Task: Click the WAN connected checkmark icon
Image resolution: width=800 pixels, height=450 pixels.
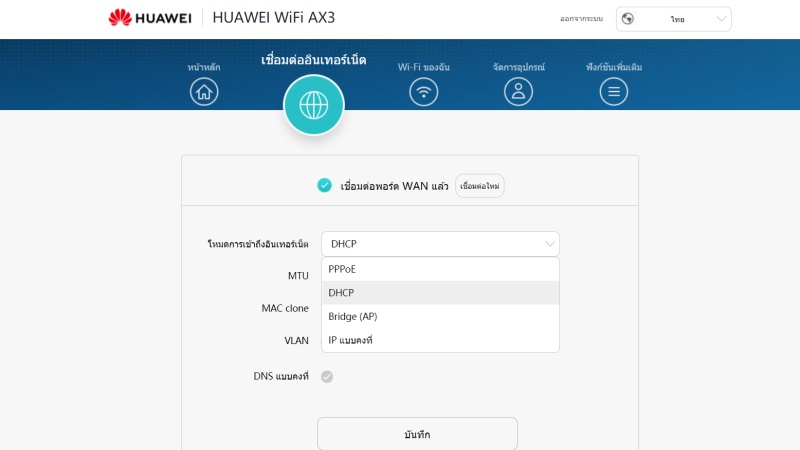Action: [x=324, y=185]
